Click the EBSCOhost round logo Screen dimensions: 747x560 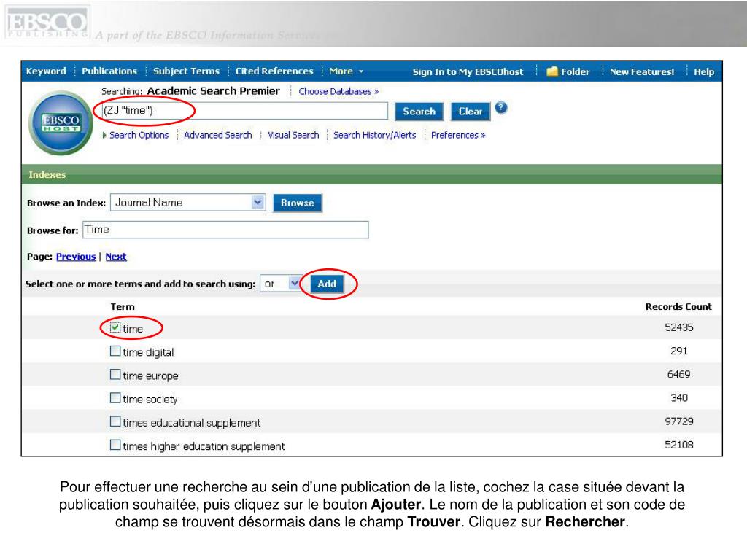click(x=61, y=122)
